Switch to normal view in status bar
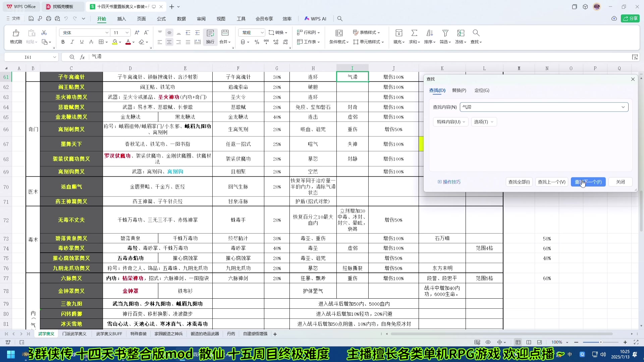This screenshot has width=644, height=362. 518,342
